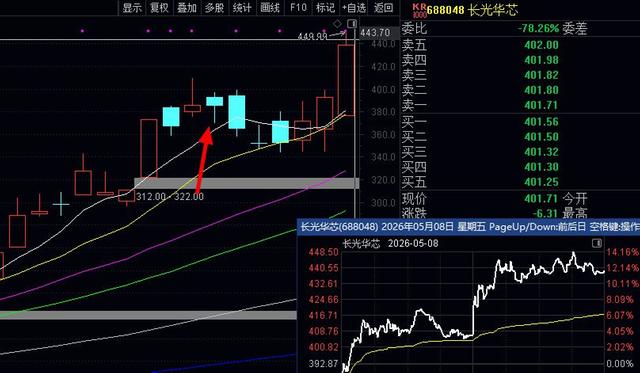Click the 320.0 value on price axis
640x373 pixels.
(x=383, y=180)
